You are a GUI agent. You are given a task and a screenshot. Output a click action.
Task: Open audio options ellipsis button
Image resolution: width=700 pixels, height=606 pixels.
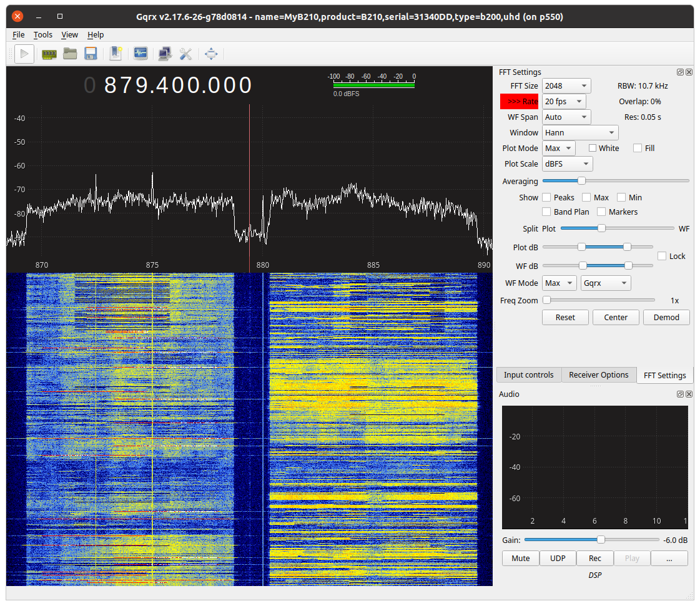click(669, 558)
